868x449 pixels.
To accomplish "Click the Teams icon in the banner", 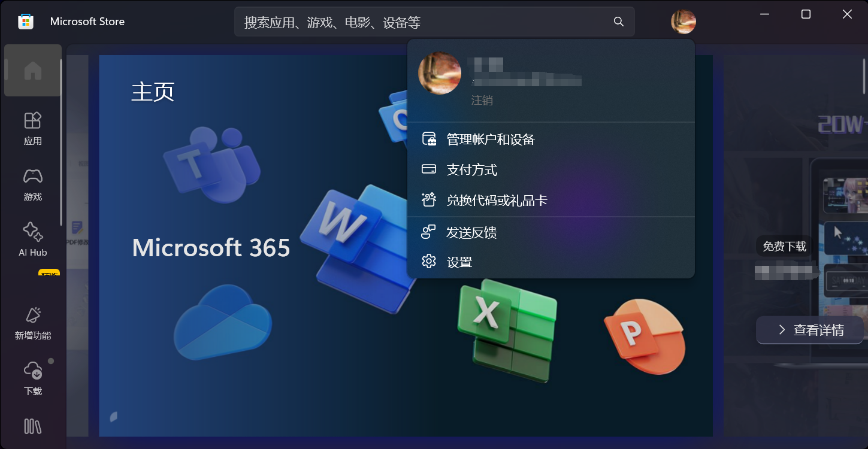I will coord(211,165).
